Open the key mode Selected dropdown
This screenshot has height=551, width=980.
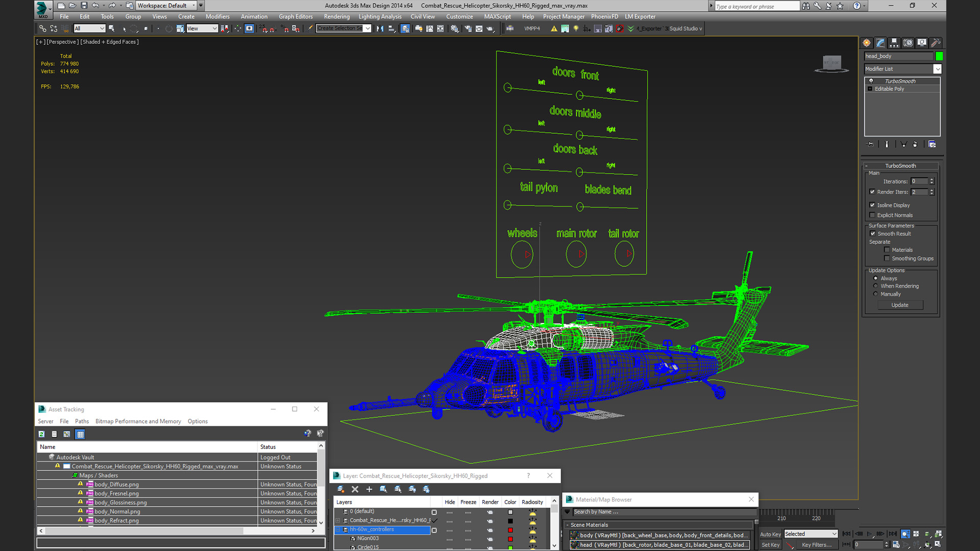point(811,534)
